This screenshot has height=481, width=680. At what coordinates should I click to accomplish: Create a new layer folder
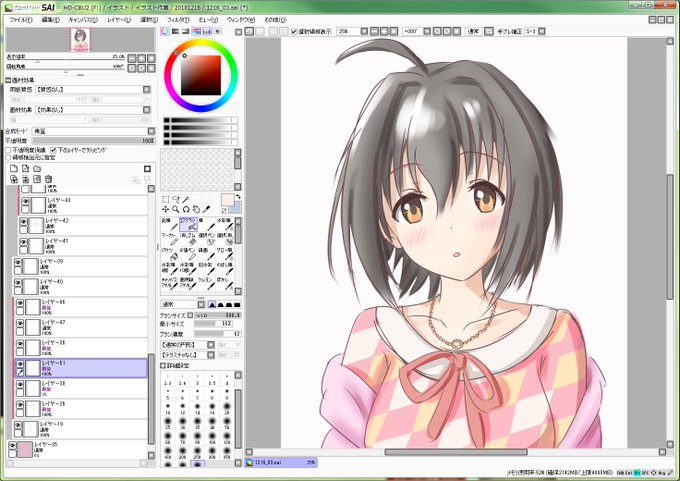[37, 168]
